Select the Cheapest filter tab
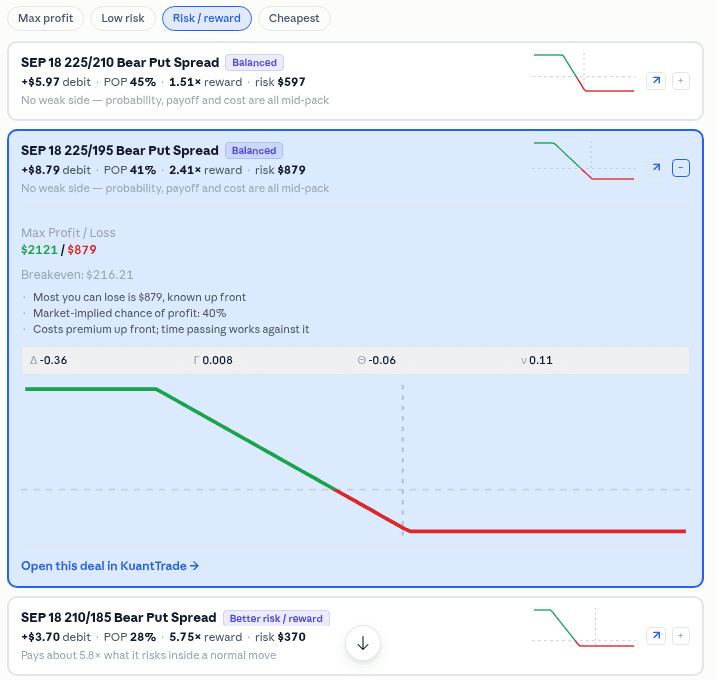 click(x=294, y=18)
